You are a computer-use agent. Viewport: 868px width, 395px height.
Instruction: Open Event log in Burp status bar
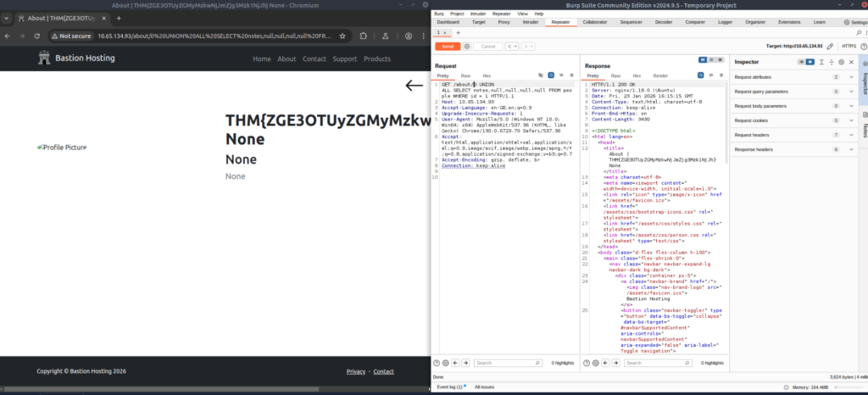tap(452, 387)
